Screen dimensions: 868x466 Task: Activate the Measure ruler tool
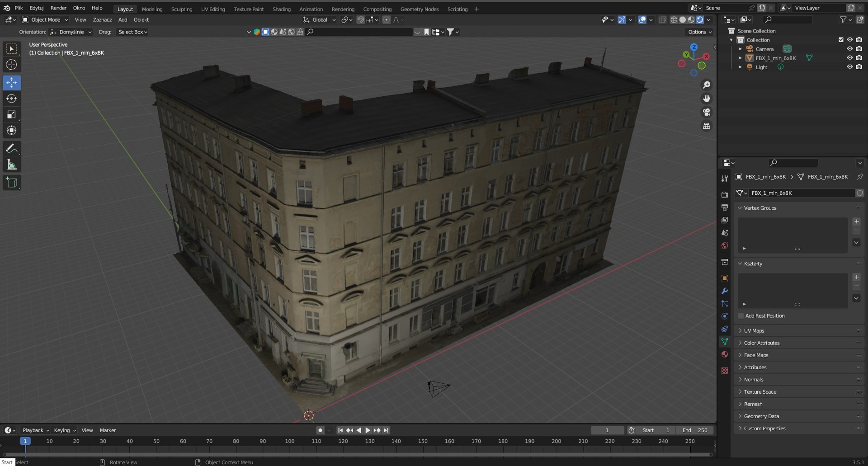tap(12, 165)
